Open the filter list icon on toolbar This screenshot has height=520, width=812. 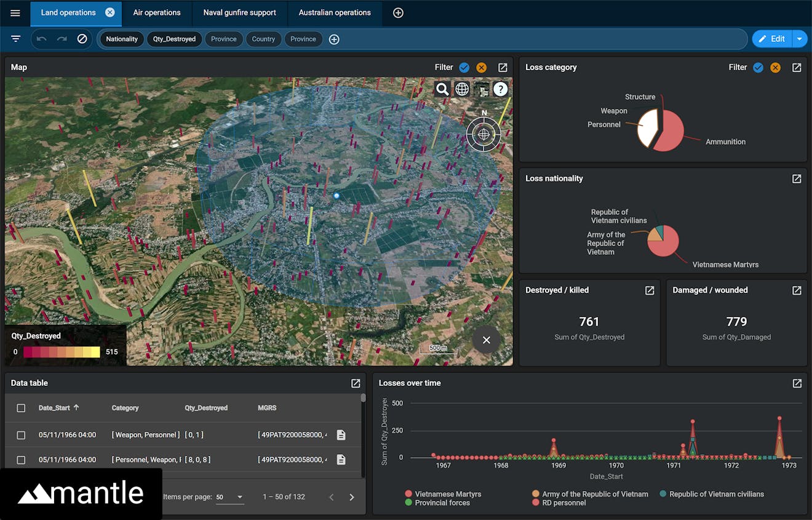click(16, 39)
